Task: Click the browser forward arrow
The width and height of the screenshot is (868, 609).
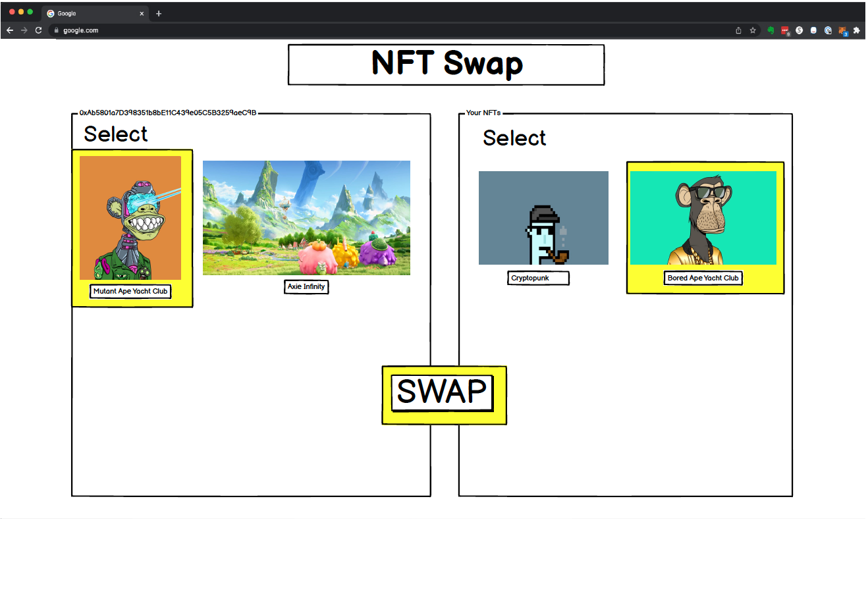Action: (24, 30)
